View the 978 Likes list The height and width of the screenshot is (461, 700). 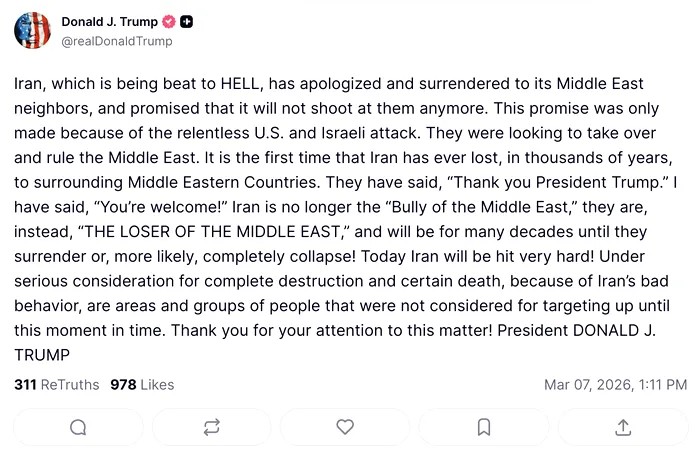click(x=142, y=384)
